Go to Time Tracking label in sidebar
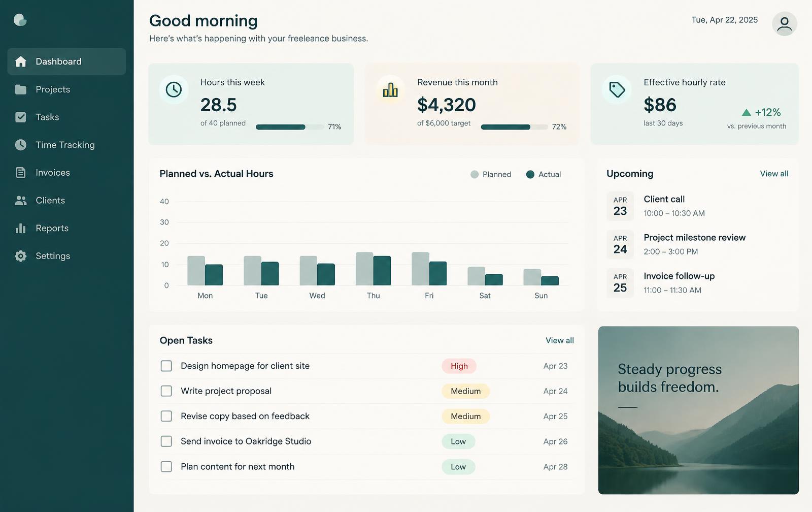This screenshot has width=812, height=512. (65, 145)
